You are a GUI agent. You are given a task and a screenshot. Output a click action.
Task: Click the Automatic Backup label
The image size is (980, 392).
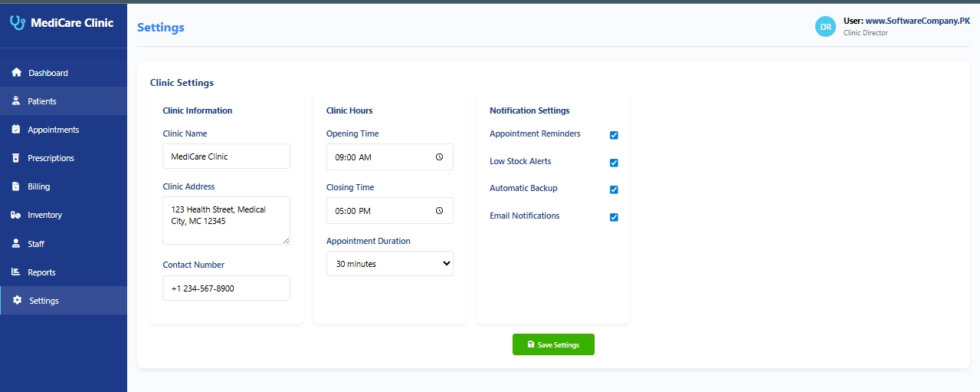click(523, 188)
